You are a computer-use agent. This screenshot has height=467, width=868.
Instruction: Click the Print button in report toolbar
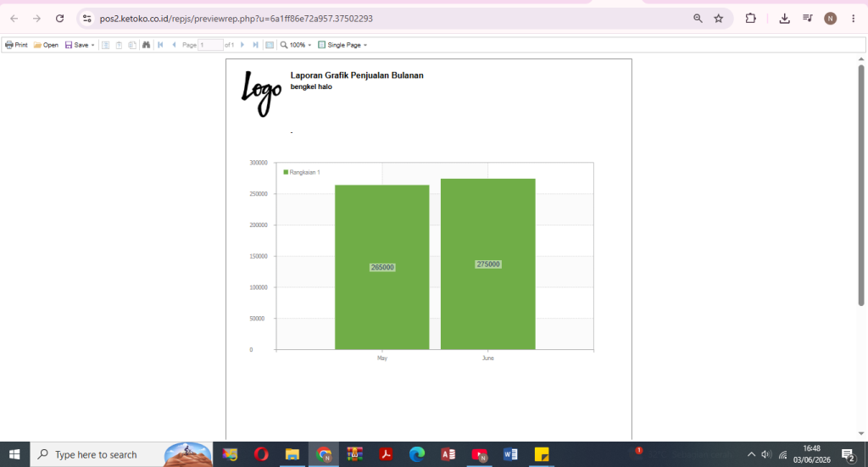pyautogui.click(x=17, y=45)
